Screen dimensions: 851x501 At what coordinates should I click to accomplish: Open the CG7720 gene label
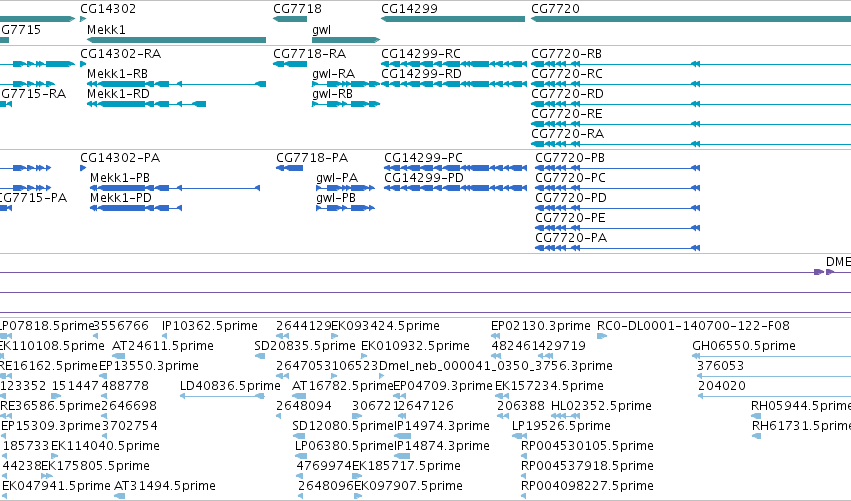pos(555,9)
